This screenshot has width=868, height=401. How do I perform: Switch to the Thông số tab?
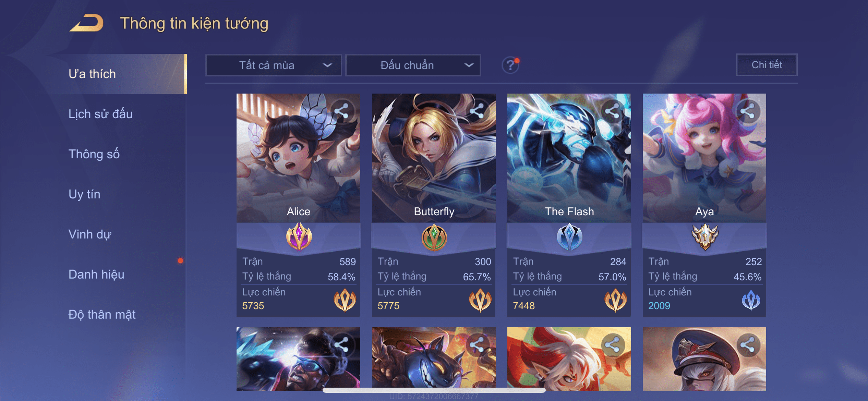[x=94, y=154]
